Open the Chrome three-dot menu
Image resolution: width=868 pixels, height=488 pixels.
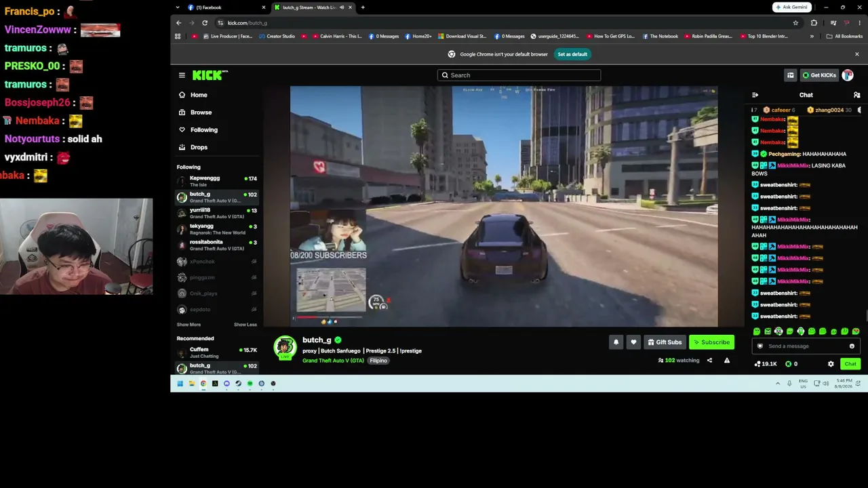pos(859,23)
